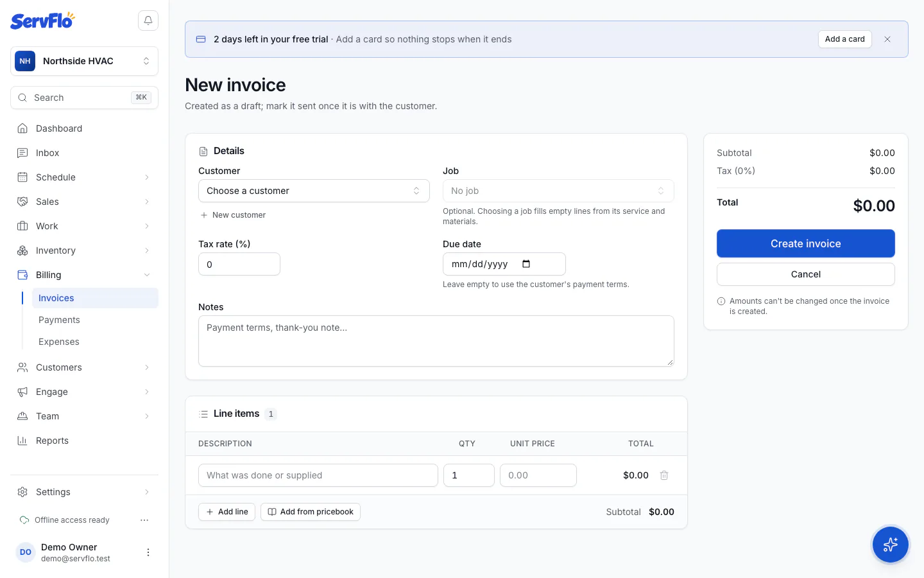Expand Settings in sidebar
Image resolution: width=924 pixels, height=578 pixels.
[x=85, y=492]
